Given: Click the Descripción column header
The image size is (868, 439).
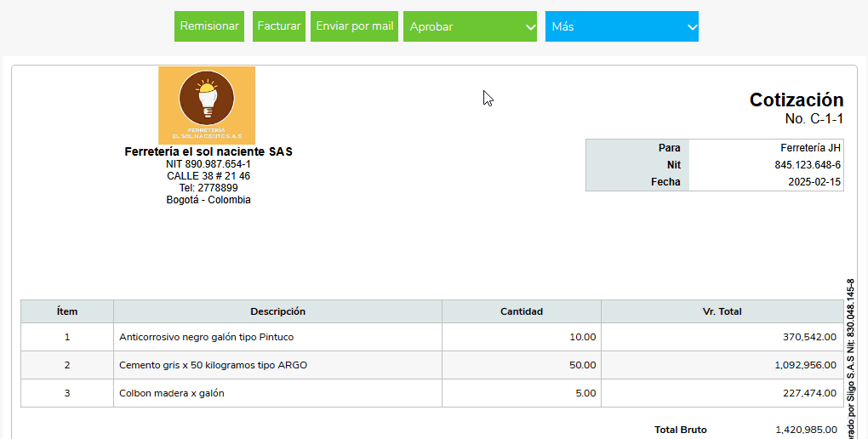Looking at the screenshot, I should coord(278,311).
